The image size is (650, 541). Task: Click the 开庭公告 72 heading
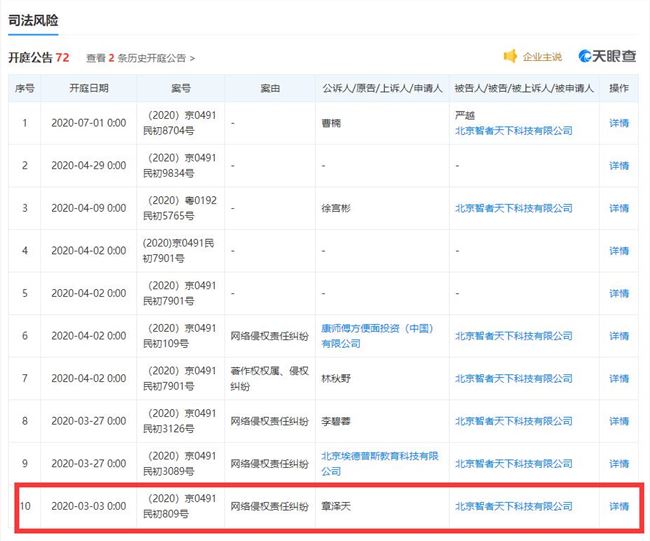[x=38, y=57]
